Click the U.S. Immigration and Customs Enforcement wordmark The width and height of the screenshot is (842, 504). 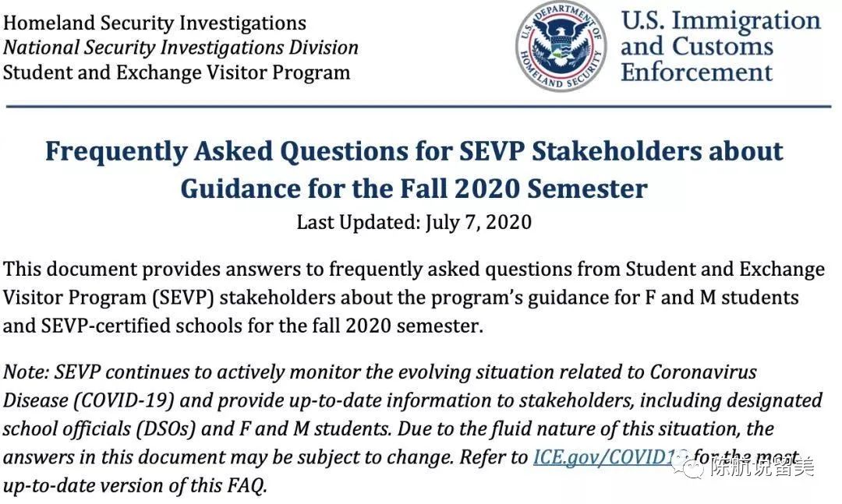tap(720, 46)
